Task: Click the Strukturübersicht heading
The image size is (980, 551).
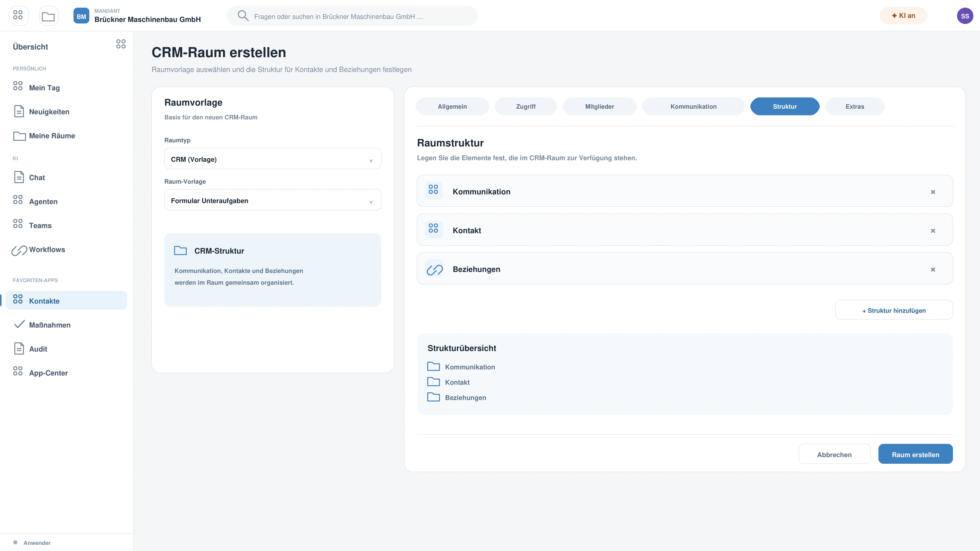Action: (461, 348)
